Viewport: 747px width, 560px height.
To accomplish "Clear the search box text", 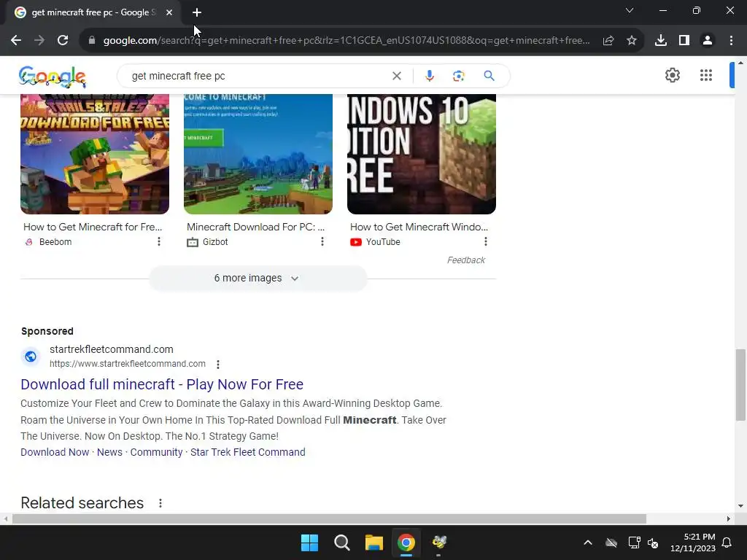I will point(396,76).
